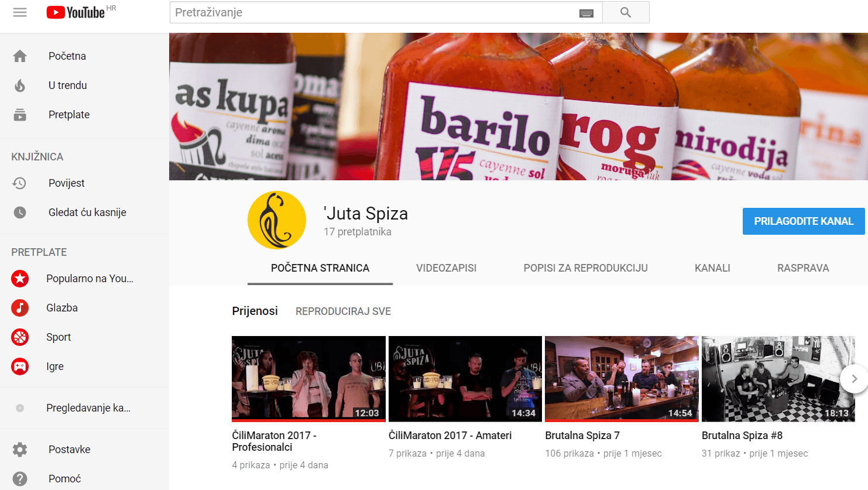Open the KANALI tab

tap(712, 268)
